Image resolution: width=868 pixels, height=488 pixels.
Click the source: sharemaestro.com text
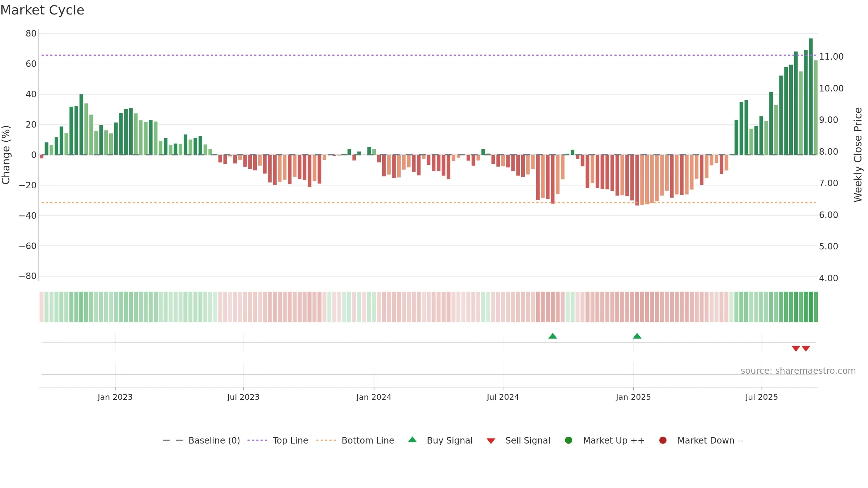coord(798,371)
